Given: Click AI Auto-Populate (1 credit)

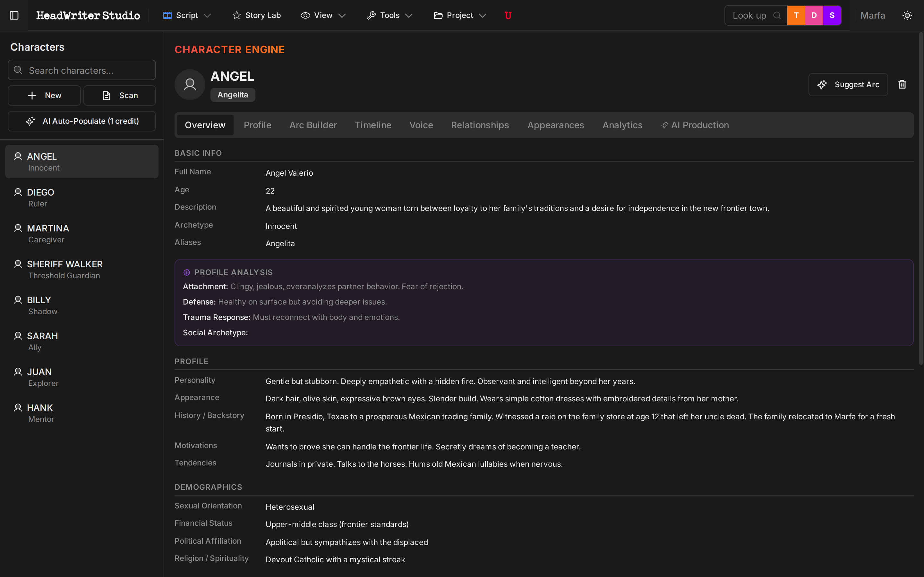Looking at the screenshot, I should click(81, 121).
